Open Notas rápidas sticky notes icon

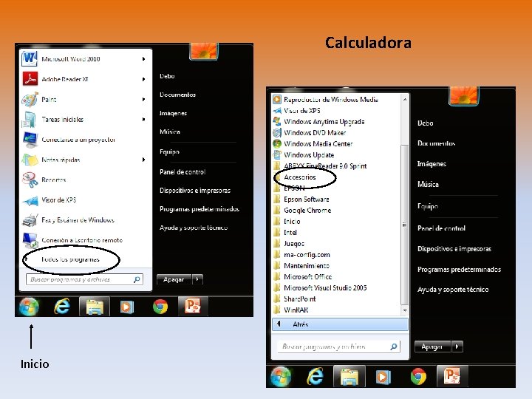tap(30, 160)
